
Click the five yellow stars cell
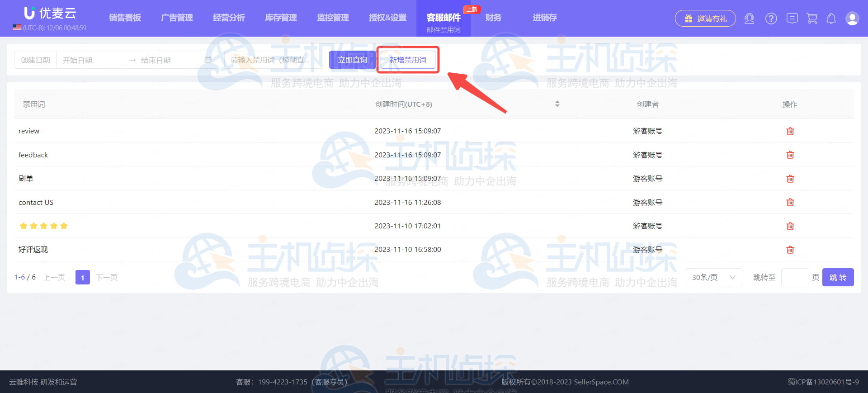tap(43, 226)
